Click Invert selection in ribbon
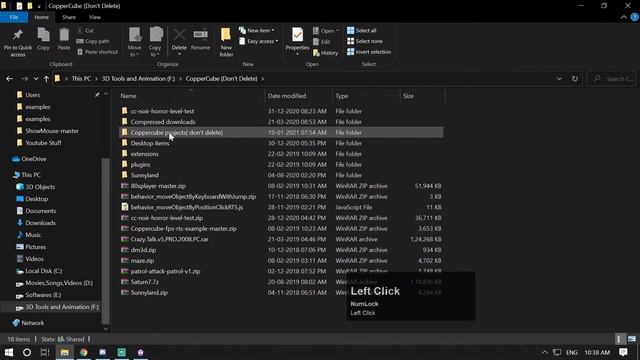Screen dimensions: 640x360 point(369,52)
